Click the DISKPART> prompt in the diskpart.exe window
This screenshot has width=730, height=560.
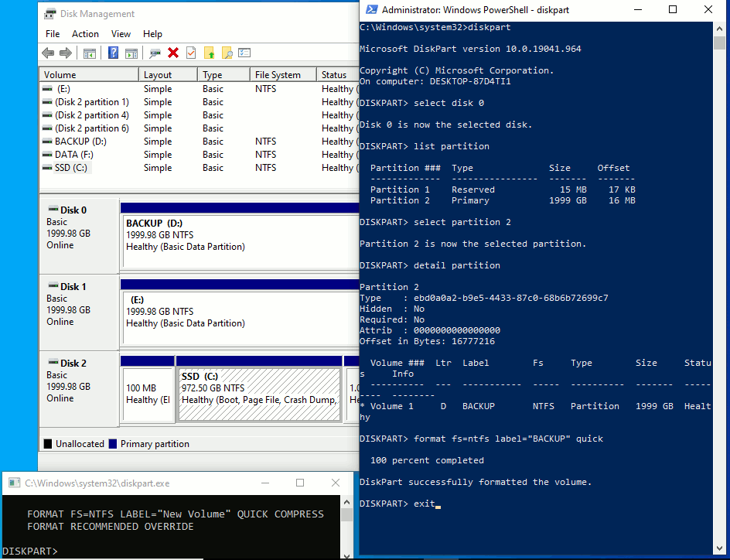coord(30,551)
